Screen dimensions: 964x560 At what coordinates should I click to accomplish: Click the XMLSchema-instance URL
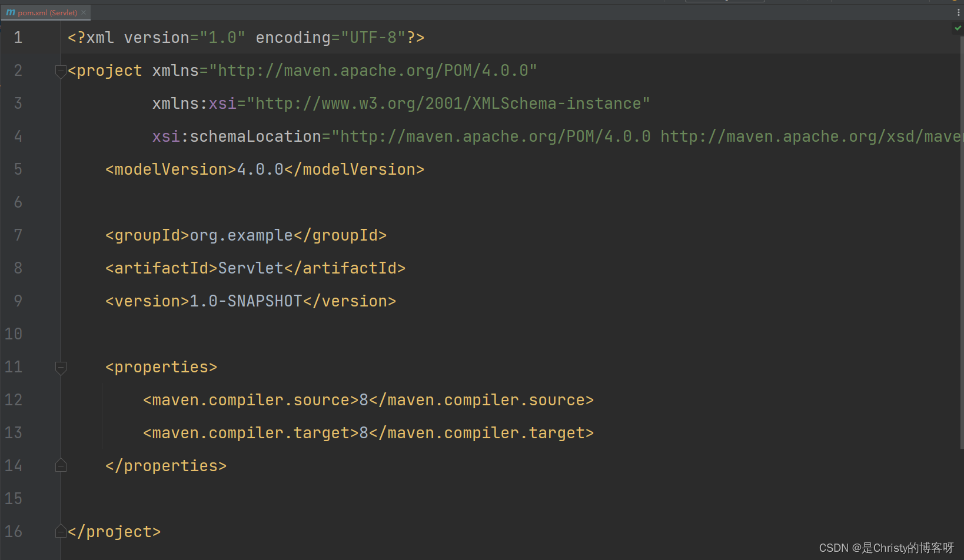click(447, 103)
